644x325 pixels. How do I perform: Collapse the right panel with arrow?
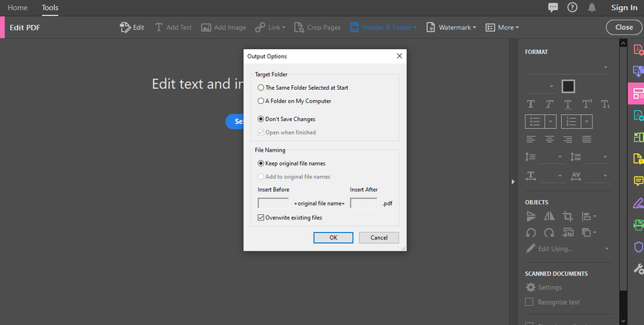tap(513, 181)
